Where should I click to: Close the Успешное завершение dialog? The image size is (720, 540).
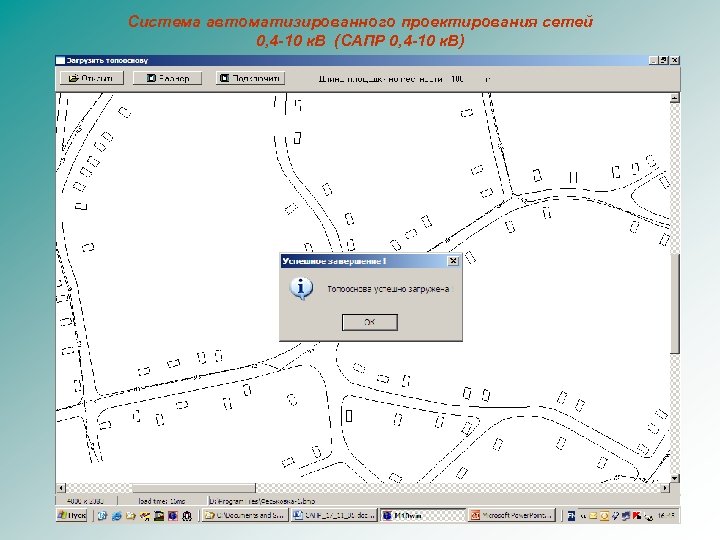[x=453, y=261]
